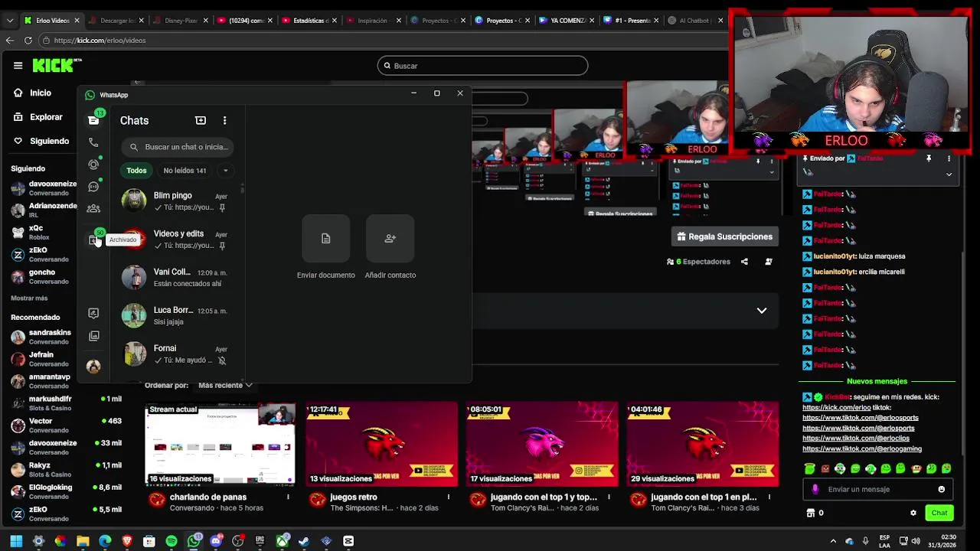Select the No leídos 141 filter
This screenshot has width=980, height=551.
(185, 171)
